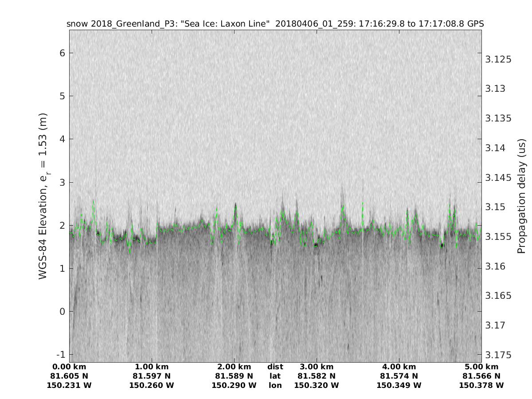
Task: Click the "Propagation delay (us)" axis label
Action: click(x=521, y=196)
